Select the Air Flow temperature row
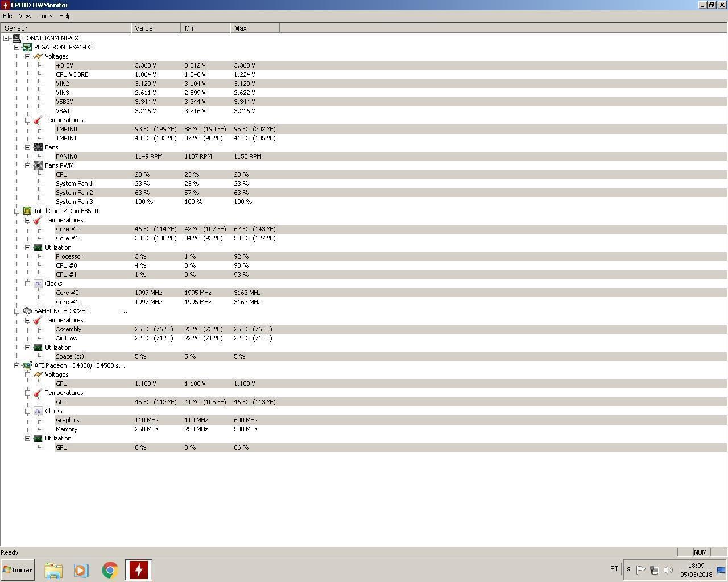The width and height of the screenshot is (728, 582). pos(391,338)
